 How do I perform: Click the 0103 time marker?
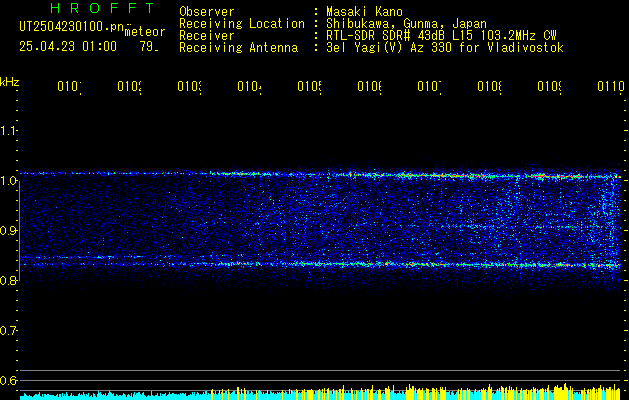[190, 86]
